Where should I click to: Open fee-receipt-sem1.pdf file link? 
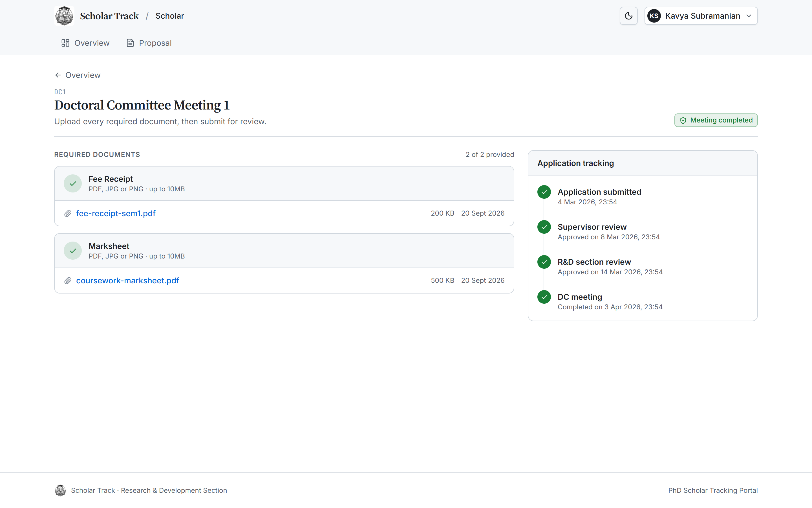tap(116, 213)
